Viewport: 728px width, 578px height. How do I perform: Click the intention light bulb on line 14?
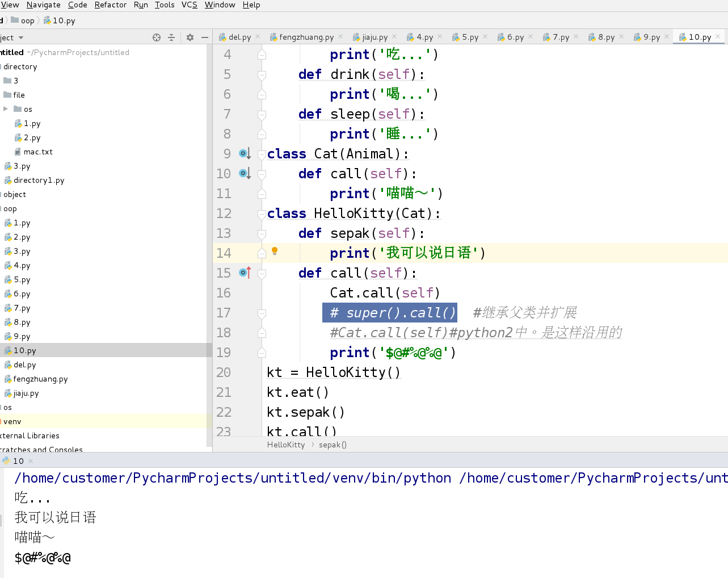[275, 251]
